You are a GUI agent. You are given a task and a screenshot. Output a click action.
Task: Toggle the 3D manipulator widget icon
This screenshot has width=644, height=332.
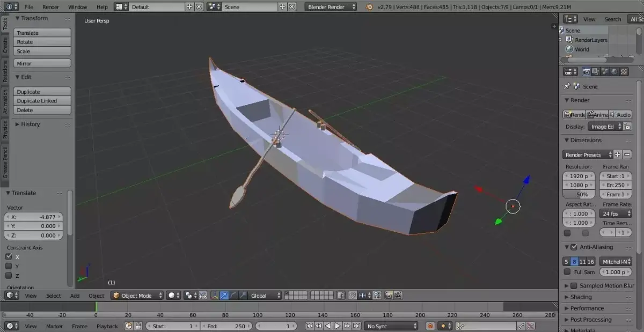click(215, 296)
